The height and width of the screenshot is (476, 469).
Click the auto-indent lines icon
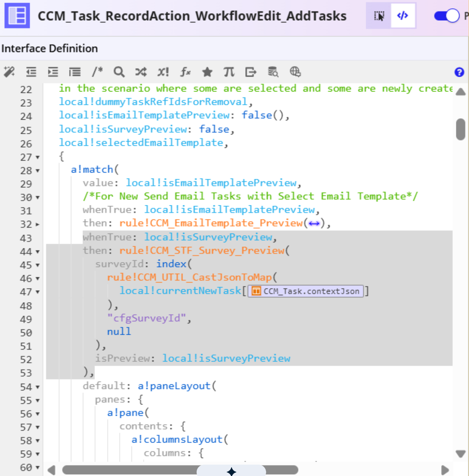tap(75, 72)
